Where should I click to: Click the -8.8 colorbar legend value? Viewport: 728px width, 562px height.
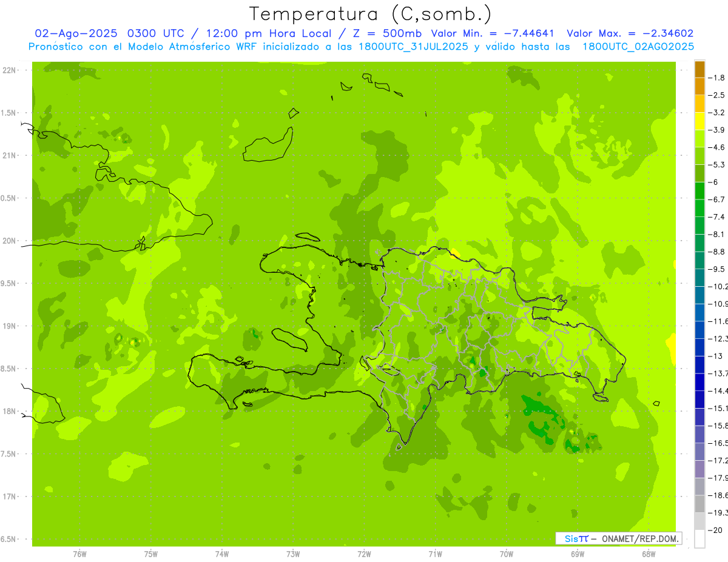click(x=716, y=252)
